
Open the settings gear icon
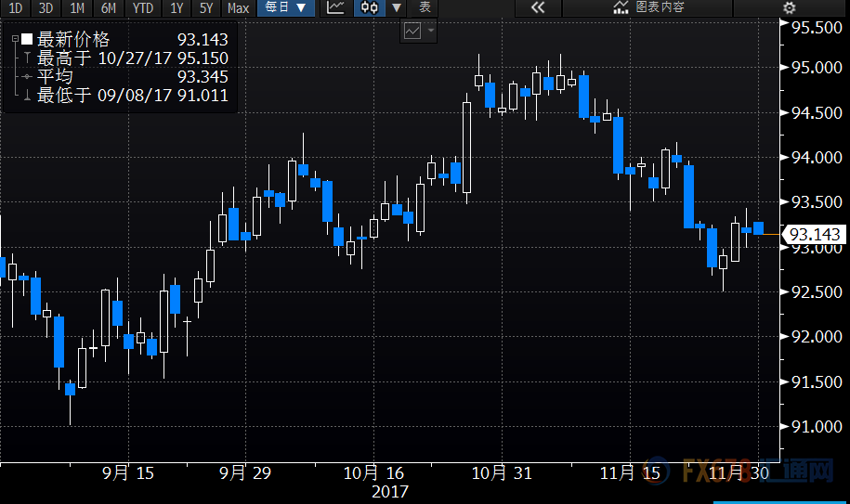(789, 7)
